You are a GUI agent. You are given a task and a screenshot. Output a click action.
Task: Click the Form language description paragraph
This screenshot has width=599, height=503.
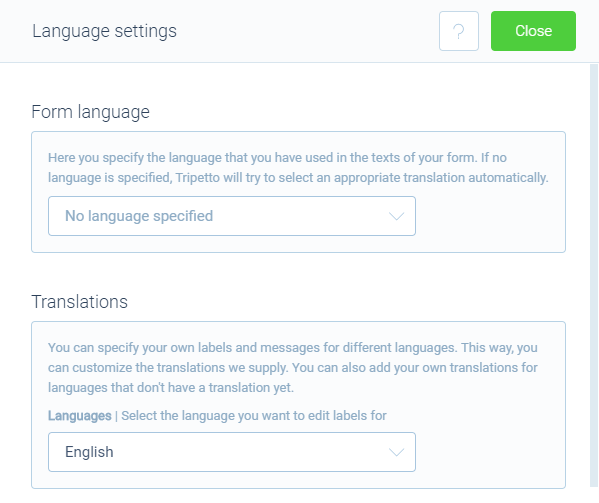tap(298, 168)
